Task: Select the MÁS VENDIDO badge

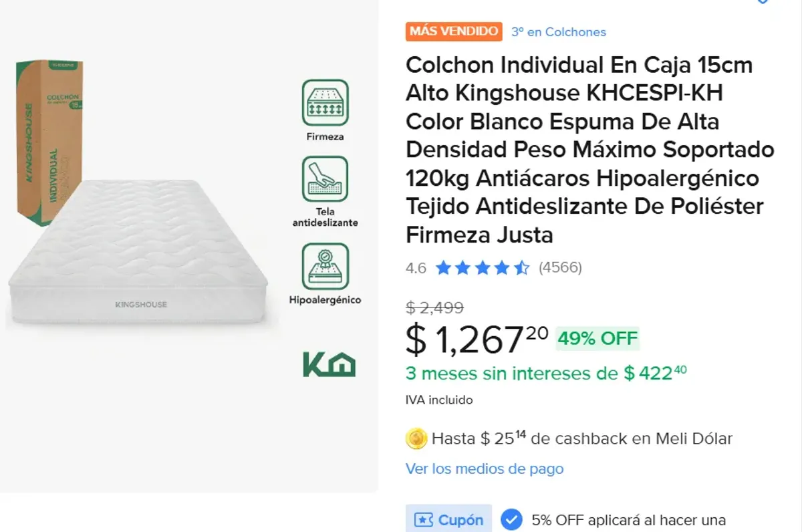Action: 454,31
